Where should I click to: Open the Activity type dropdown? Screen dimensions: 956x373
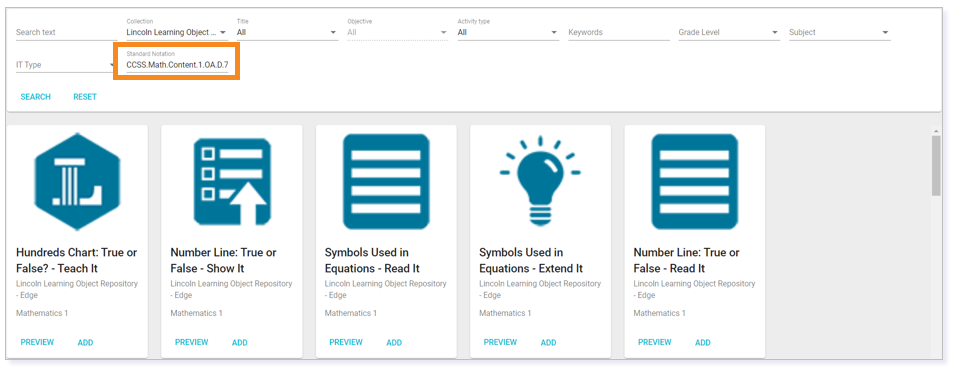(x=508, y=32)
